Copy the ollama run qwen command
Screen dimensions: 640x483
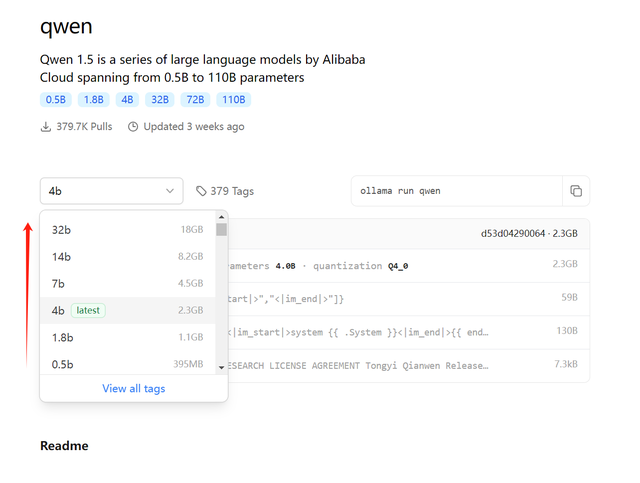click(576, 191)
